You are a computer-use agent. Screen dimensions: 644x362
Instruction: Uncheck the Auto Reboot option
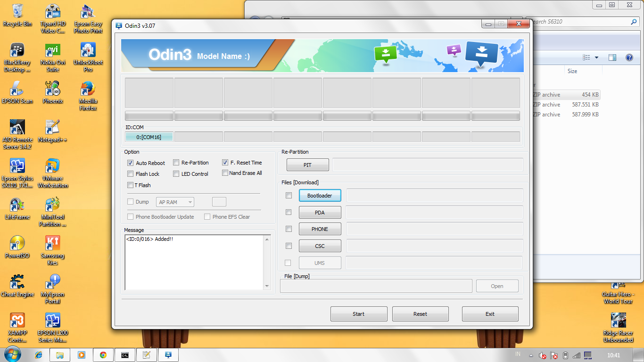pyautogui.click(x=130, y=163)
